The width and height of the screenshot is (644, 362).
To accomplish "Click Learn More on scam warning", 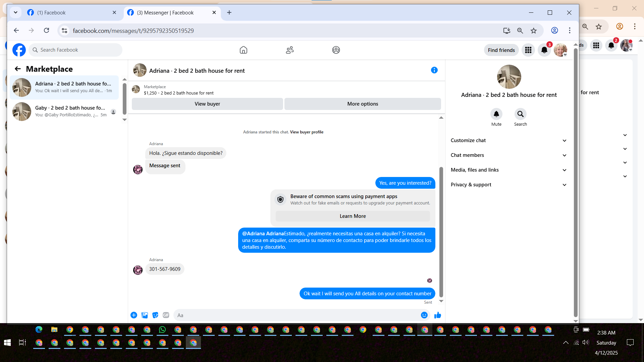I will point(353,216).
